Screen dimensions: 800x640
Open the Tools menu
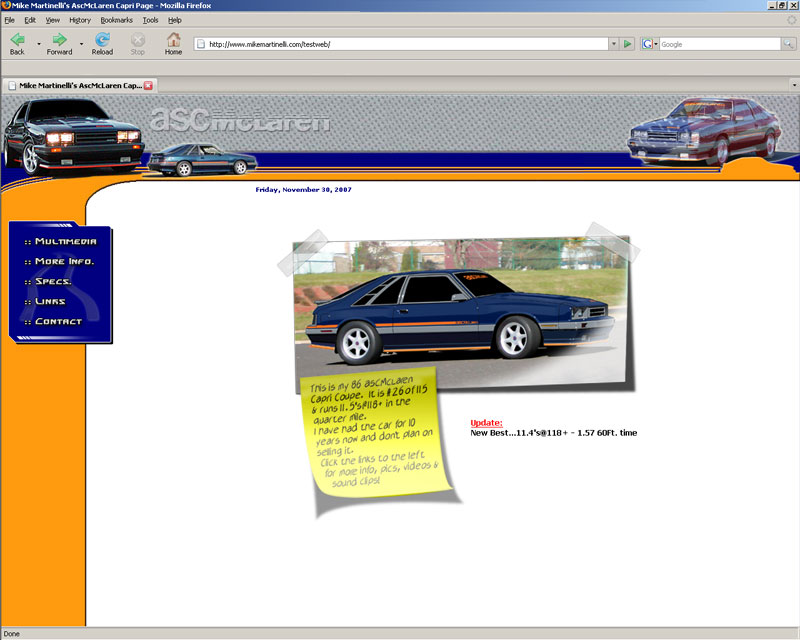pos(151,20)
